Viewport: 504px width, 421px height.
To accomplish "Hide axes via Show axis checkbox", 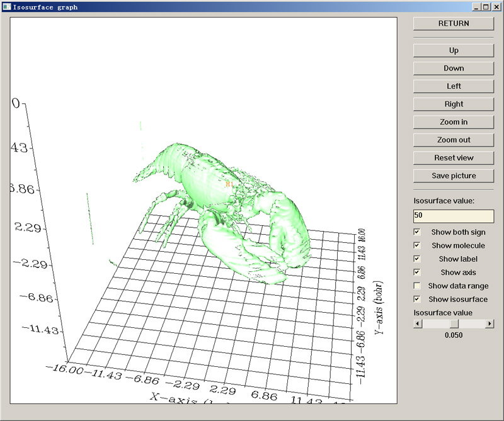I will [417, 272].
